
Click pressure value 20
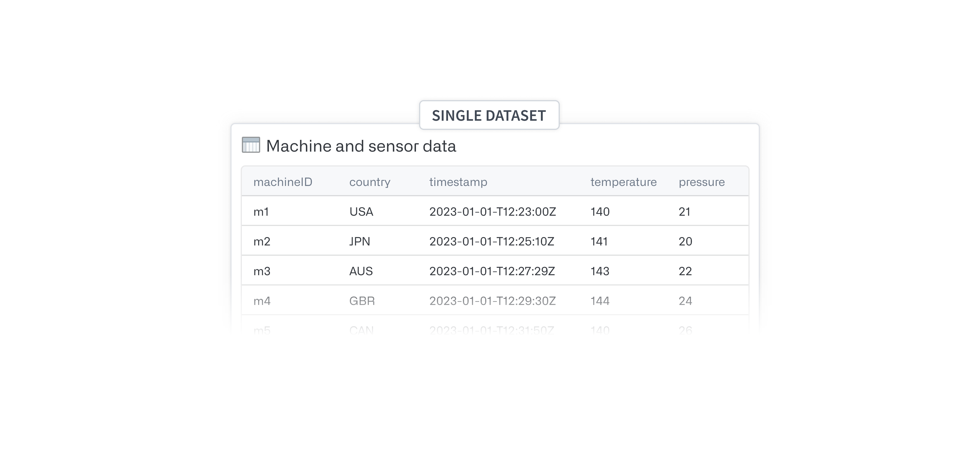pyautogui.click(x=686, y=241)
